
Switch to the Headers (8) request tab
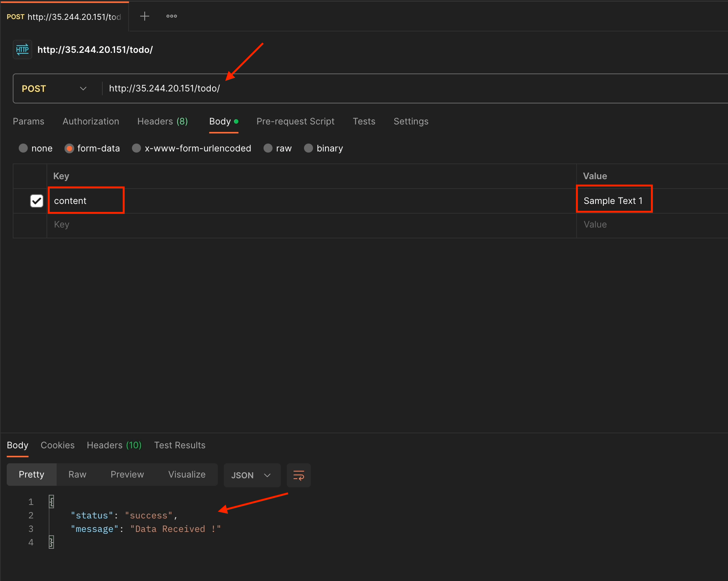point(162,121)
